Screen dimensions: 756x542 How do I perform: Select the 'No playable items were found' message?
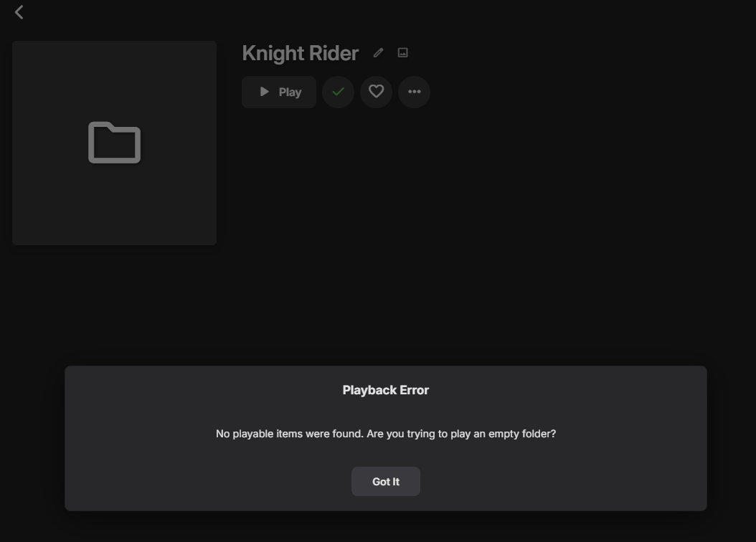coord(386,434)
